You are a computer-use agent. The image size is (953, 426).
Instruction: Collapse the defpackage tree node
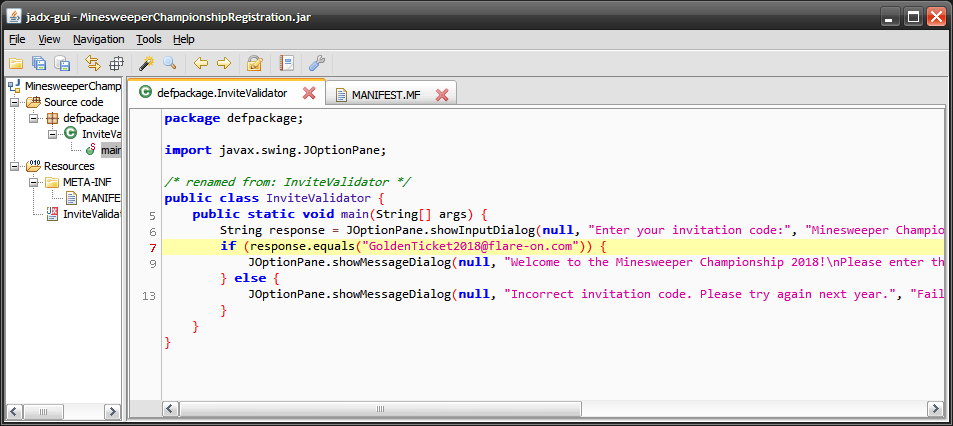pyautogui.click(x=33, y=118)
